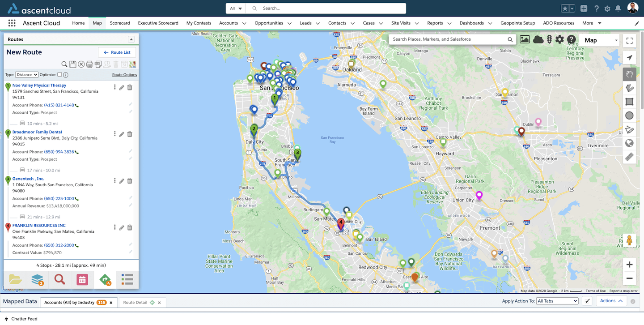
Task: Edit the Noe Valley Physical Therapy stop
Action: (x=122, y=88)
